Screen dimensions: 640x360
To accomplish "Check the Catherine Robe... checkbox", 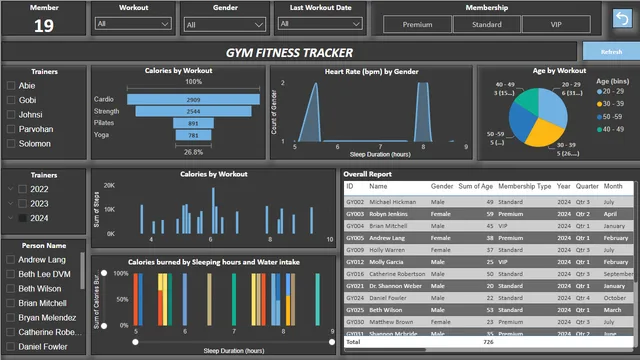I will [11, 332].
